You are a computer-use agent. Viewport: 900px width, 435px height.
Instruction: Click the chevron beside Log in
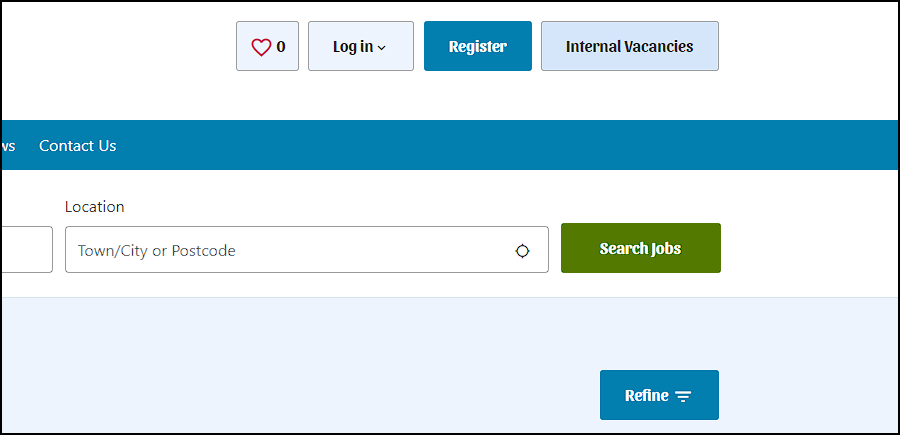[382, 48]
